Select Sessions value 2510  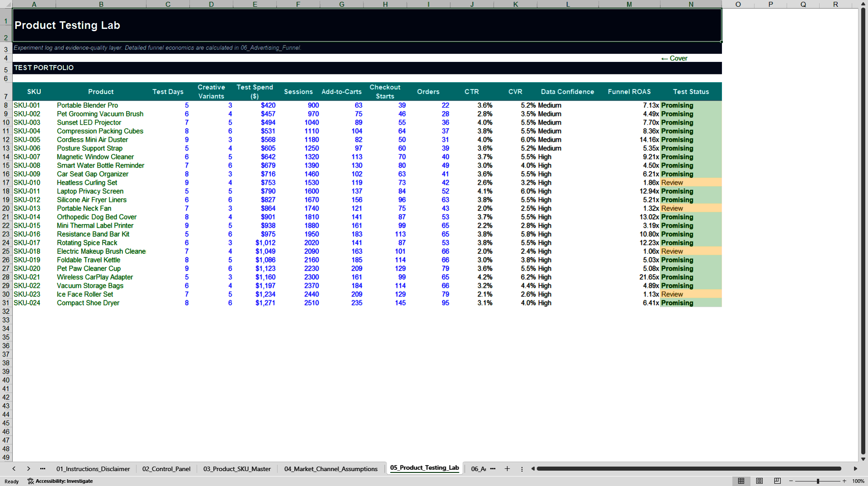point(298,303)
